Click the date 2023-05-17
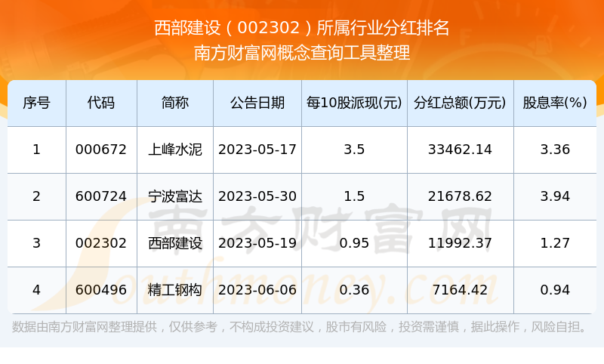 click(x=257, y=150)
